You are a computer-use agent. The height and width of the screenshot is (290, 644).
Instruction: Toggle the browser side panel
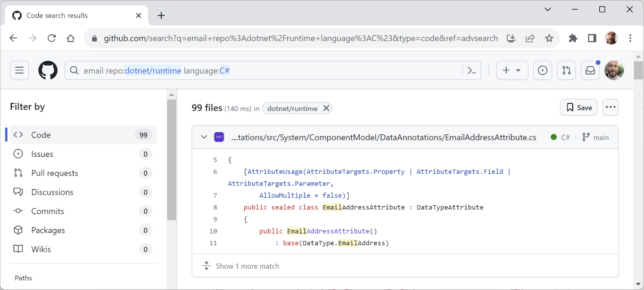592,38
